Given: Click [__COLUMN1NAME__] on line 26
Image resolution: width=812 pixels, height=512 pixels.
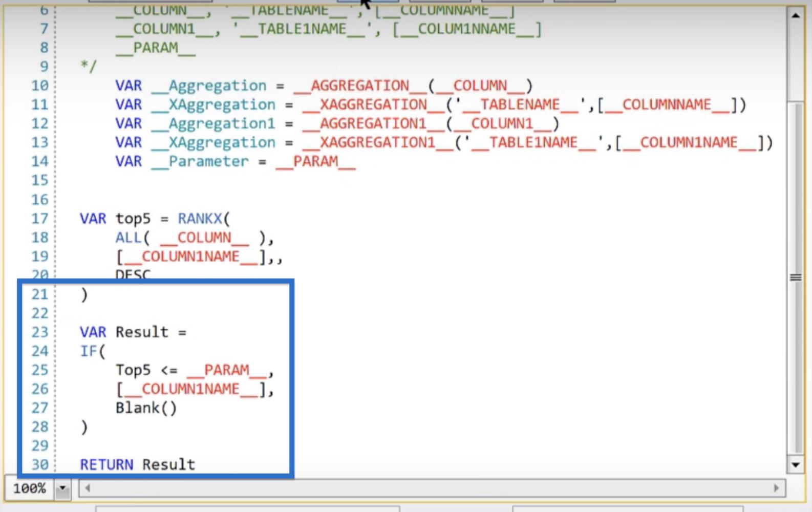Looking at the screenshot, I should tap(191, 390).
